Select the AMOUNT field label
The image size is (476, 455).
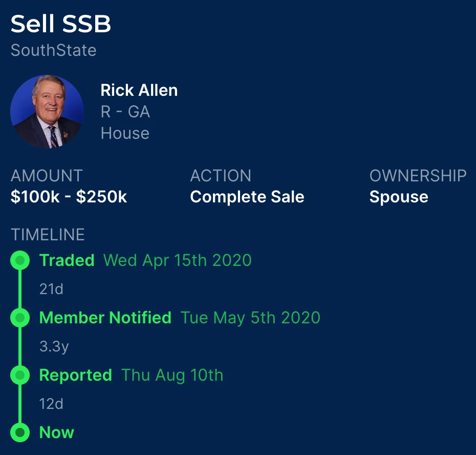tap(47, 176)
